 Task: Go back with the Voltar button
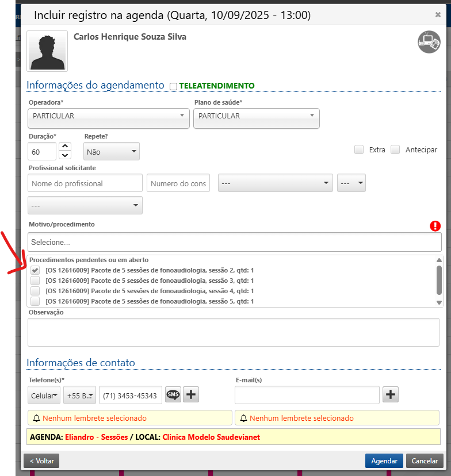pos(41,461)
